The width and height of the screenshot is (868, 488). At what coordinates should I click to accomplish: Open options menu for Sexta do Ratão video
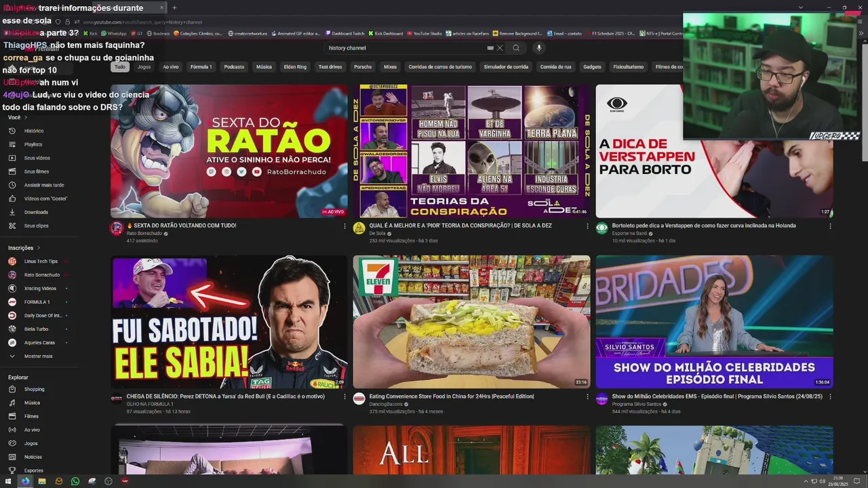[x=345, y=226]
